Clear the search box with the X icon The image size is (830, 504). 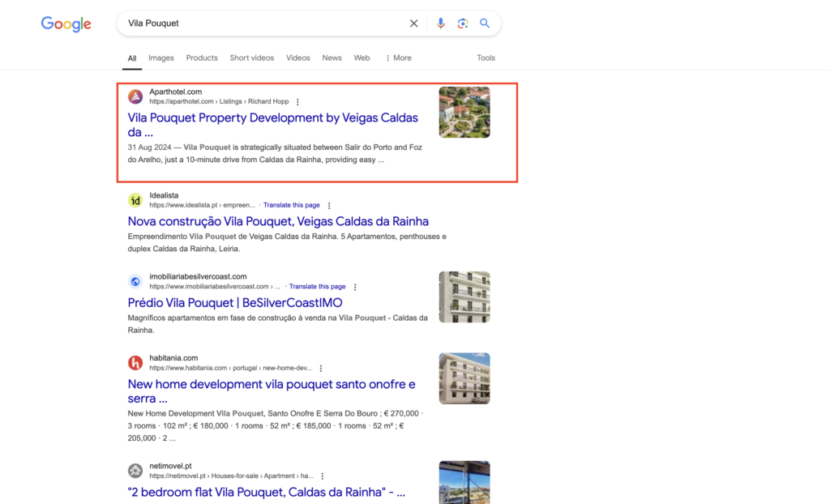tap(414, 23)
